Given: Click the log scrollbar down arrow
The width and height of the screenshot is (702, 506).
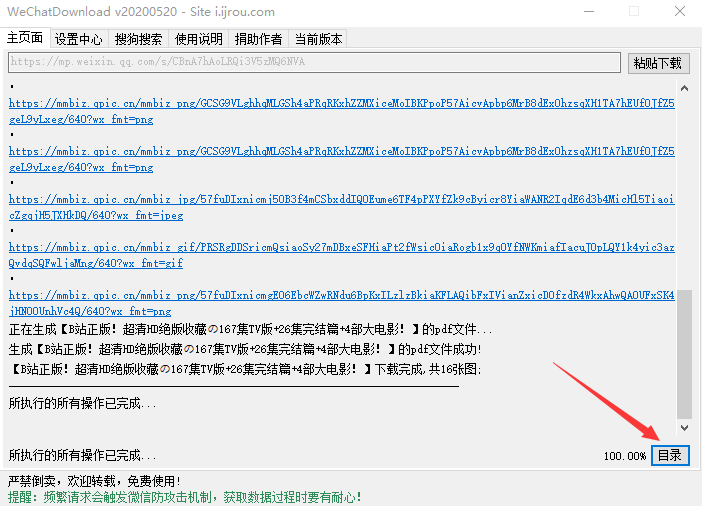Looking at the screenshot, I should coord(684,428).
